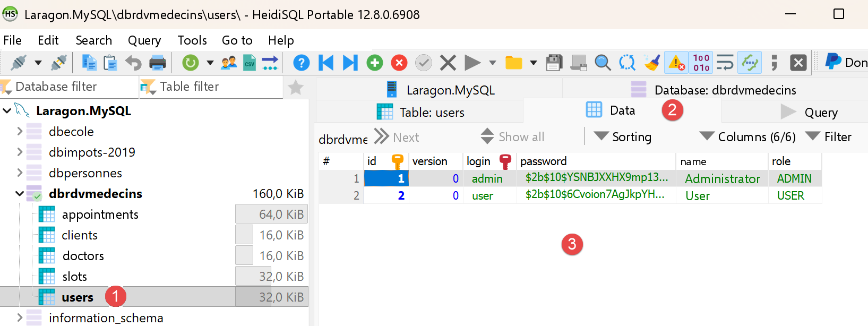Image resolution: width=868 pixels, height=326 pixels.
Task: Click the blue help question mark icon
Action: 301,63
